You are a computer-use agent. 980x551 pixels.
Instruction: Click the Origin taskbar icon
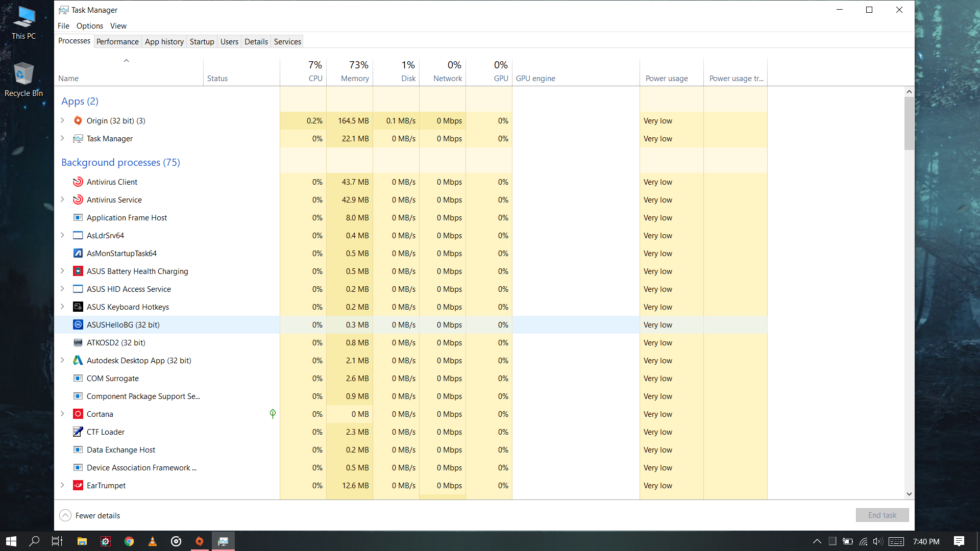click(x=200, y=541)
